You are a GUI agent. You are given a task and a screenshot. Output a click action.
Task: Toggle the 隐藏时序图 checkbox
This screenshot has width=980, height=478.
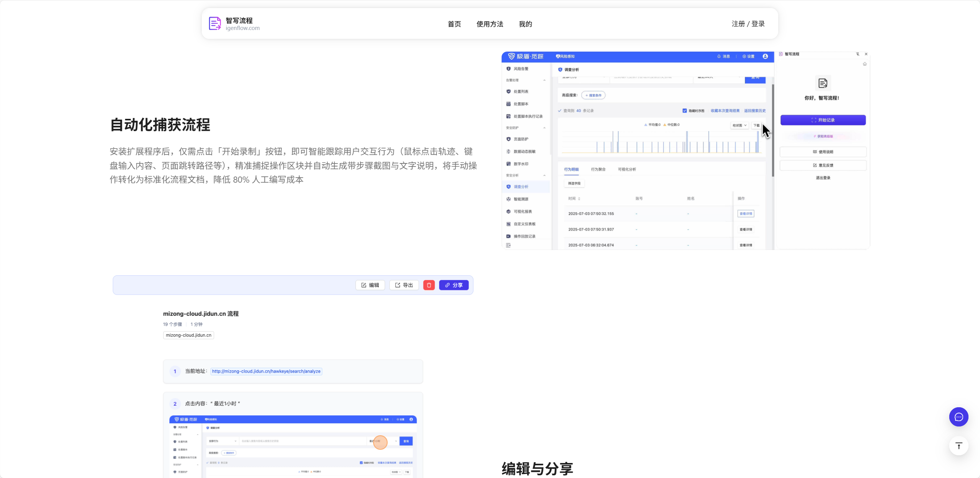pyautogui.click(x=684, y=111)
